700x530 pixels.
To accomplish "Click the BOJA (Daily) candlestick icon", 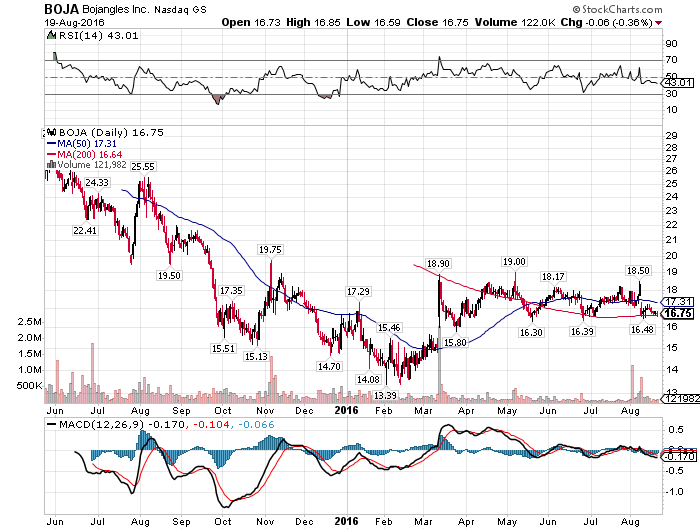I will click(x=52, y=132).
